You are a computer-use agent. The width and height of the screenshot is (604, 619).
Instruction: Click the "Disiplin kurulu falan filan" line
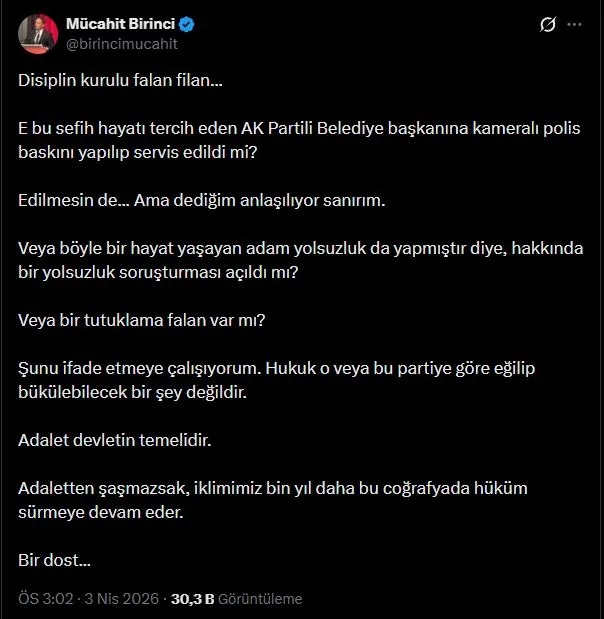tap(121, 82)
